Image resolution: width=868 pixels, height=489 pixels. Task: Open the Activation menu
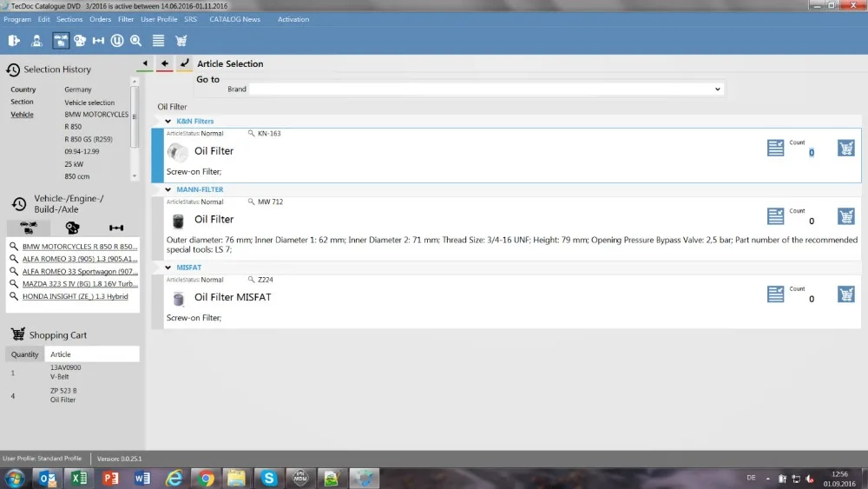tap(293, 19)
